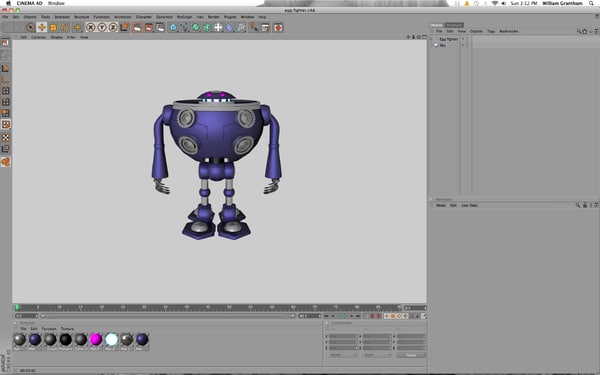Open Spotlight search in macOS menu bar
The height and width of the screenshot is (375, 600).
pyautogui.click(x=592, y=3)
